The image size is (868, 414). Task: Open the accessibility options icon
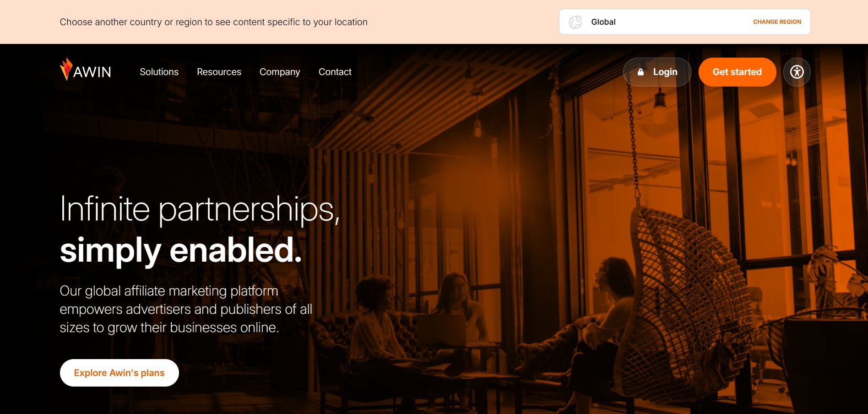pos(797,72)
